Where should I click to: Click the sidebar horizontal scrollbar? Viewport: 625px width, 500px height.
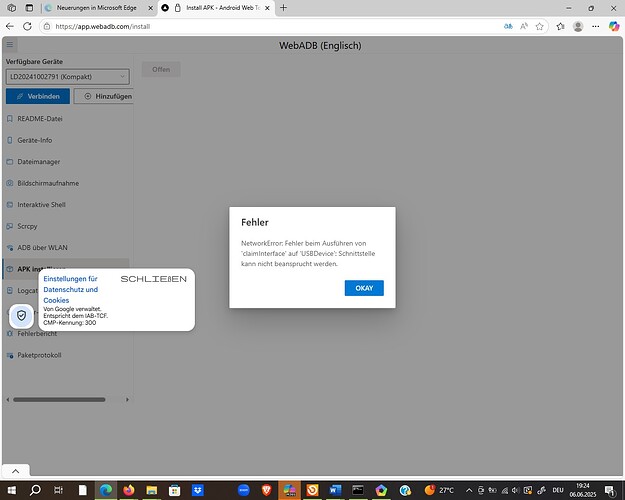59,400
